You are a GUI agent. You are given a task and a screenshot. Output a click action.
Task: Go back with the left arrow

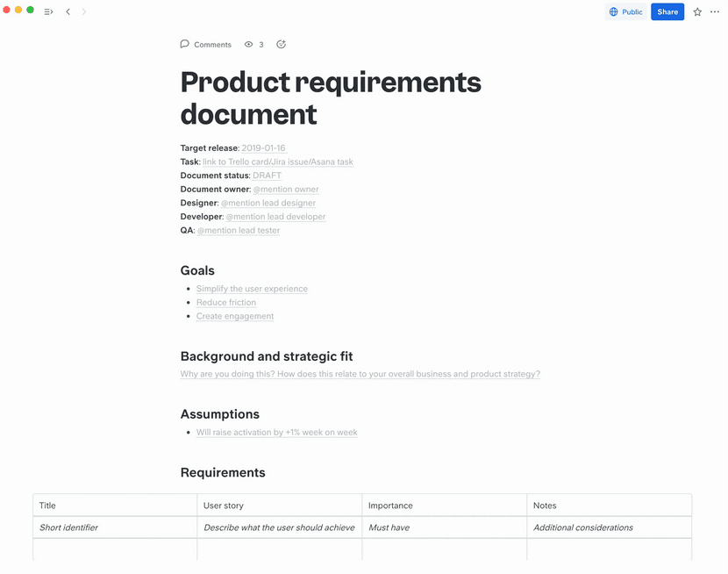[x=68, y=12]
